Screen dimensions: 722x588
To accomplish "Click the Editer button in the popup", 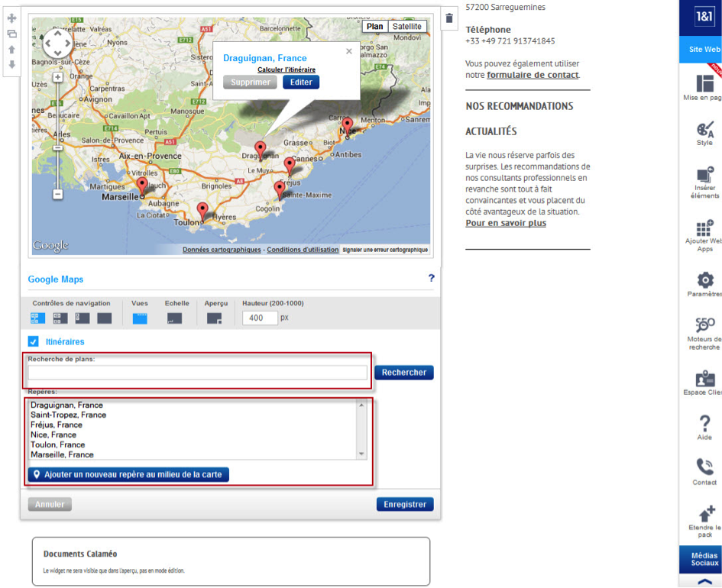I will (x=301, y=82).
